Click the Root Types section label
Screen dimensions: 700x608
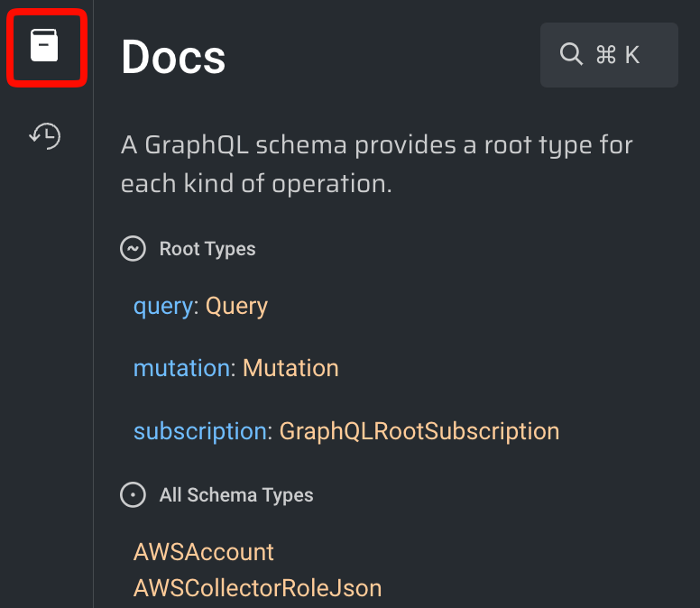[207, 249]
